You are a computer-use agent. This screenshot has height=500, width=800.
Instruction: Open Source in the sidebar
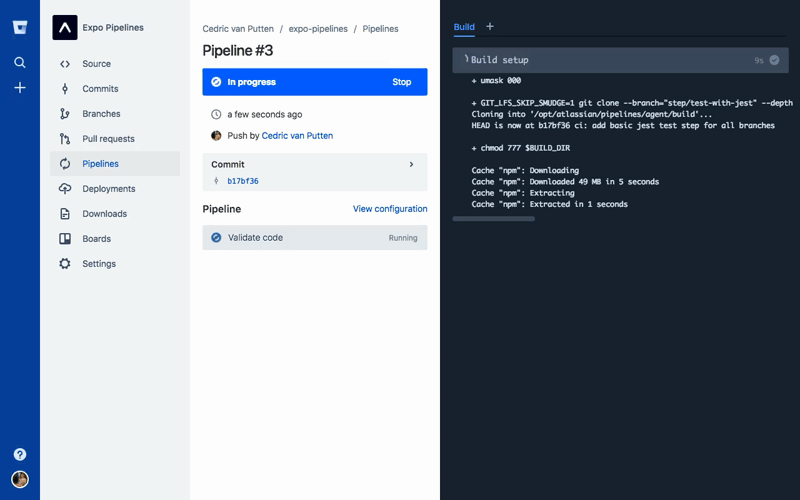pos(97,64)
